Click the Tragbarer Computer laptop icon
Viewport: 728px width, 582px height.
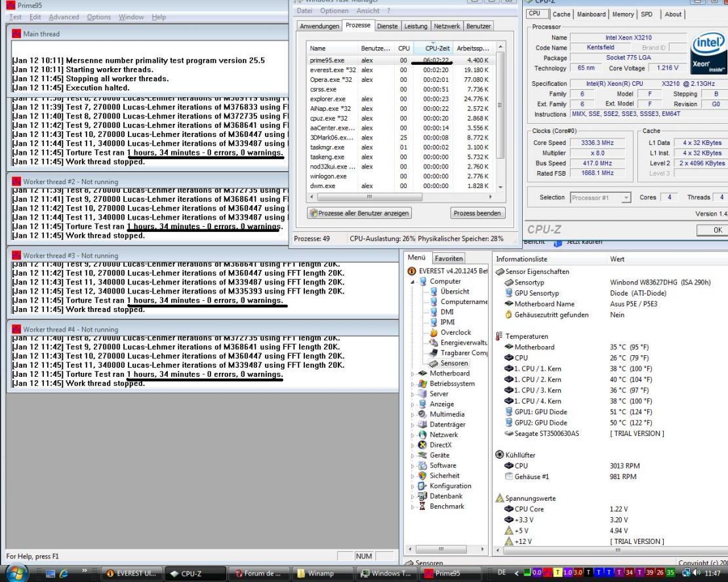[434, 353]
